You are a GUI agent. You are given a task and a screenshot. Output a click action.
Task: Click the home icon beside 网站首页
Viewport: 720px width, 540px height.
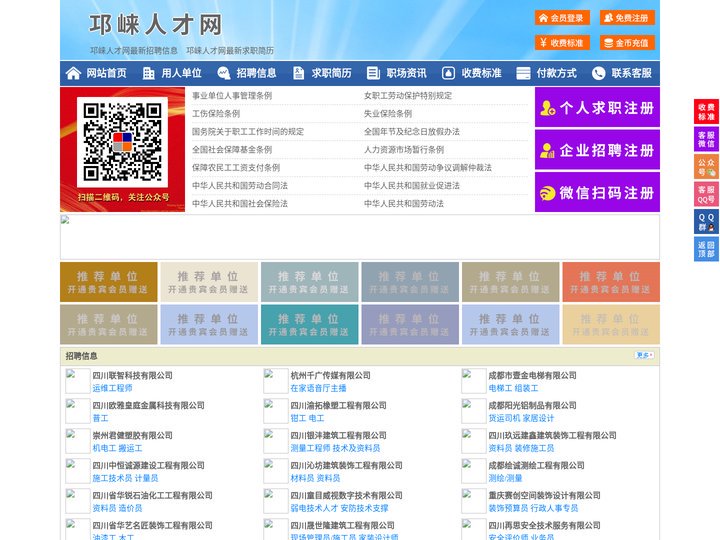[73, 73]
